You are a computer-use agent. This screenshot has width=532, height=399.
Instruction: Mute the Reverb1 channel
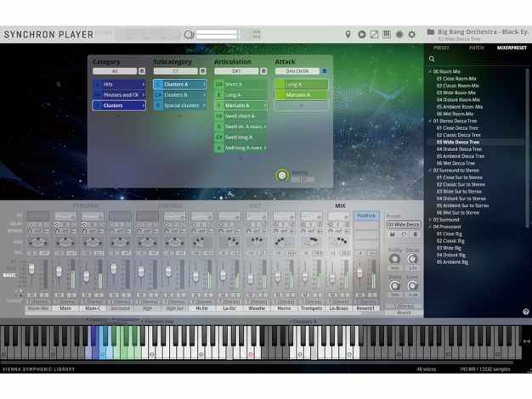pos(360,295)
